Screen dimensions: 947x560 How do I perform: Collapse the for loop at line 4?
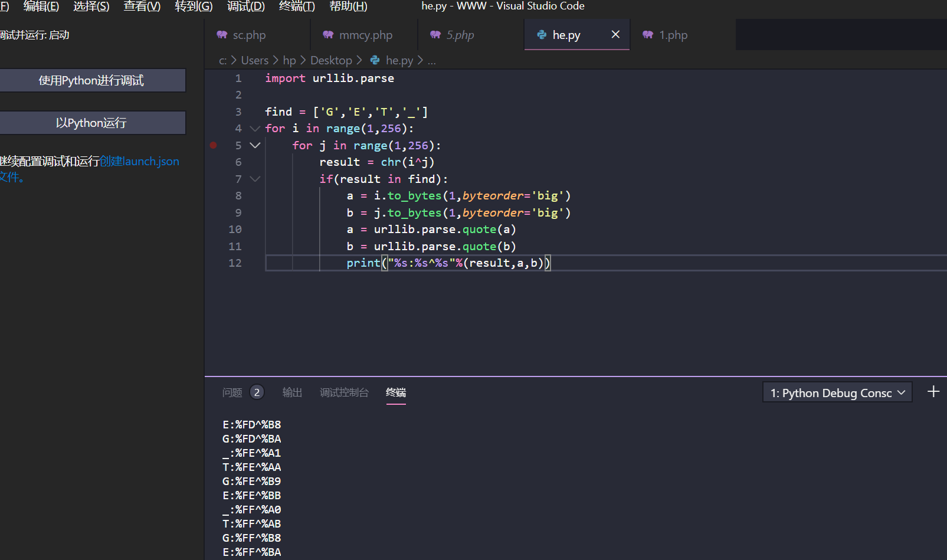(x=255, y=128)
